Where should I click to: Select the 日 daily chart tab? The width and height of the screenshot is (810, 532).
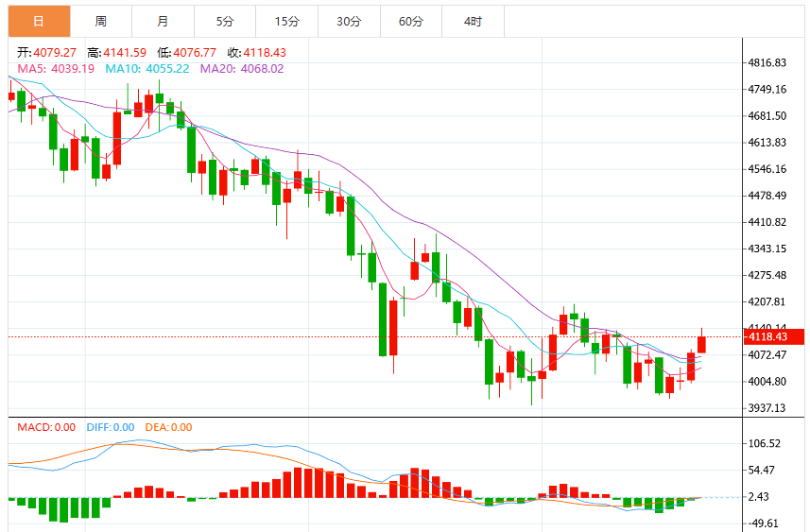pos(40,22)
